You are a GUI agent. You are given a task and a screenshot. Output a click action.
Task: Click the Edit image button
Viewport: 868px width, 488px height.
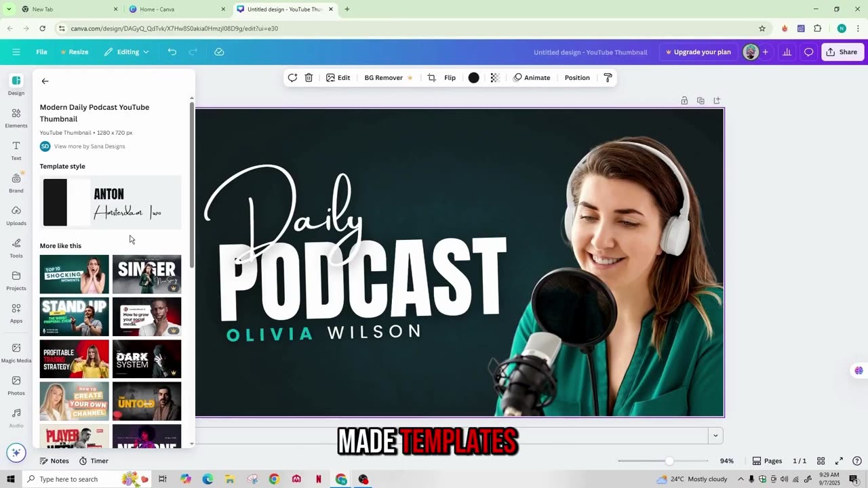[338, 78]
